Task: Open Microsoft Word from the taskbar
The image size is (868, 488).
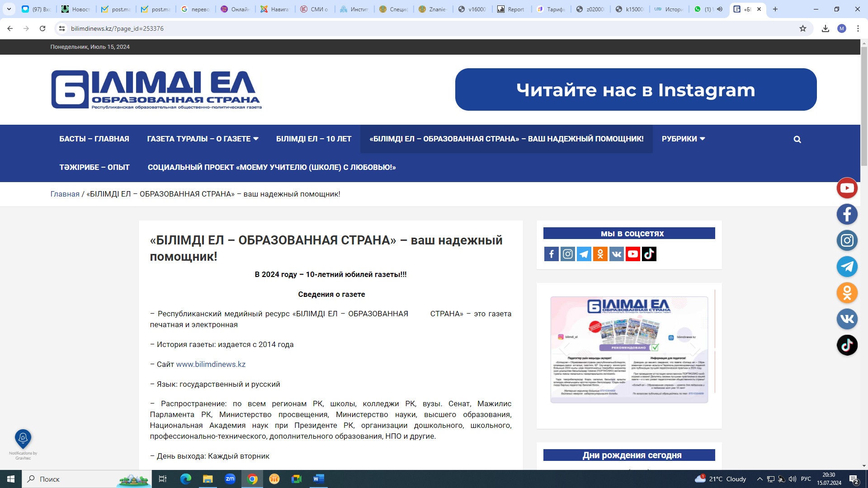Action: (318, 479)
